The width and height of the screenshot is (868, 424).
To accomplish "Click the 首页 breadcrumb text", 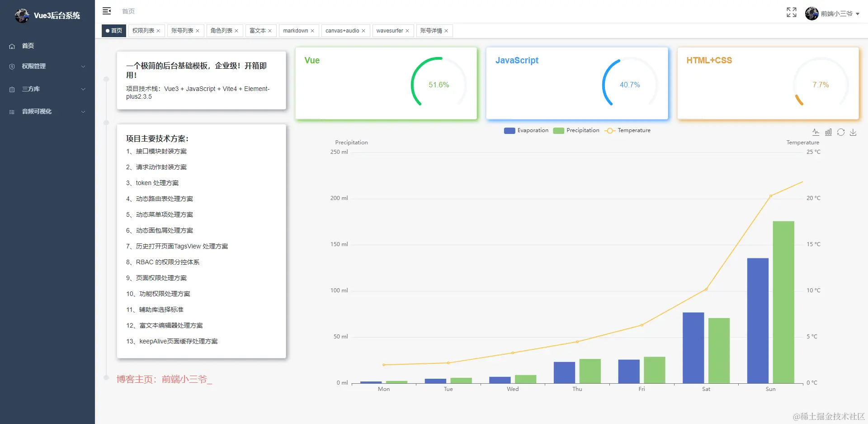I will (x=128, y=11).
